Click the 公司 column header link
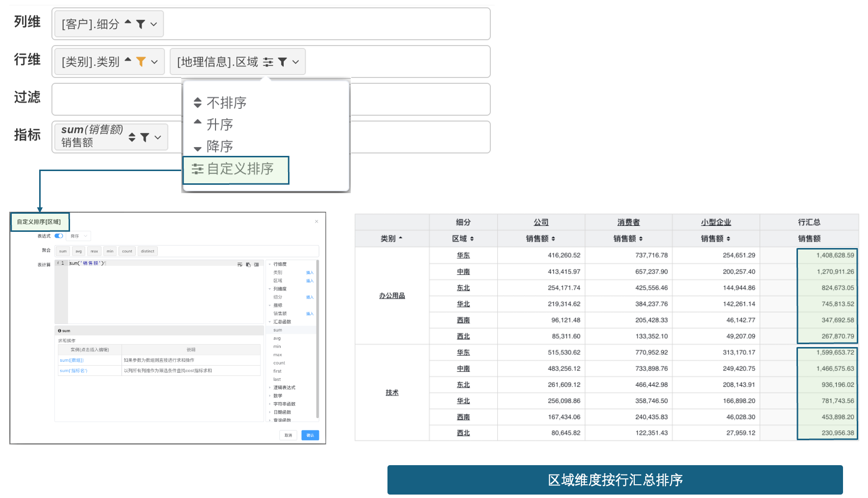 (541, 222)
